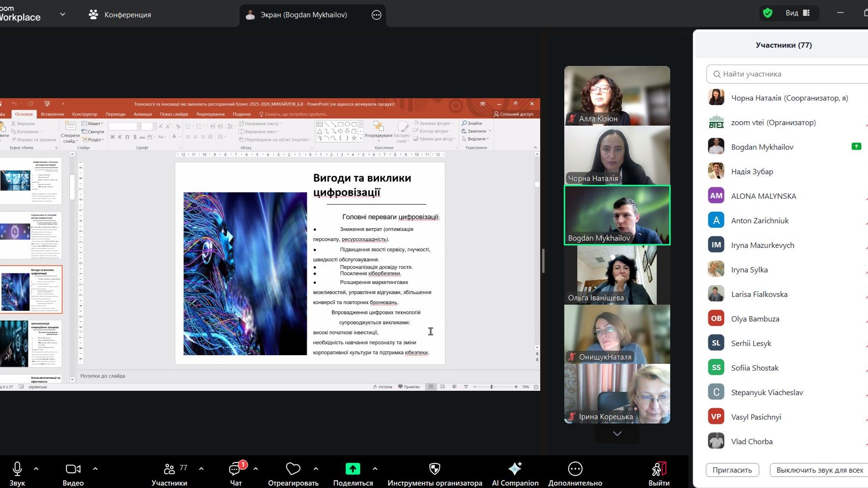Expand audio options arrow beside microphone
This screenshot has height=488, width=868.
36,469
